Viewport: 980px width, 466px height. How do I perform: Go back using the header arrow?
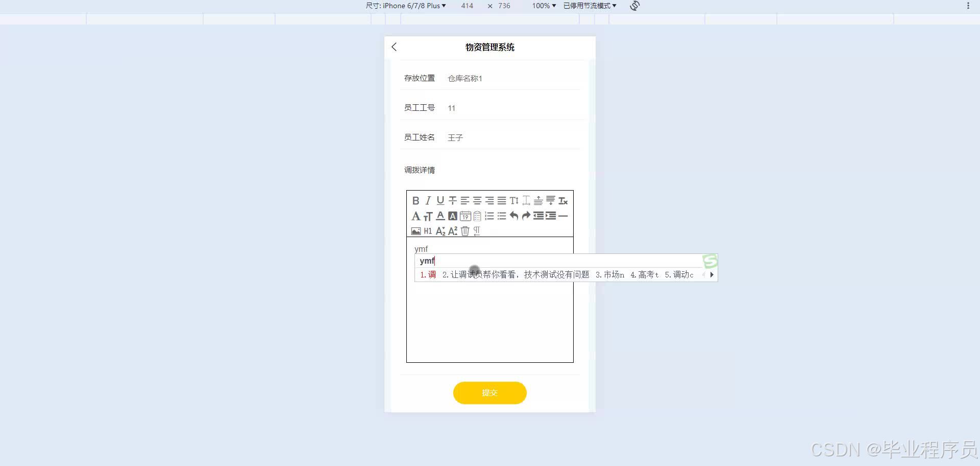point(394,47)
